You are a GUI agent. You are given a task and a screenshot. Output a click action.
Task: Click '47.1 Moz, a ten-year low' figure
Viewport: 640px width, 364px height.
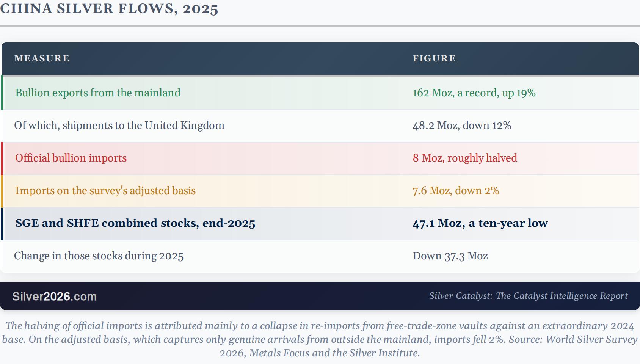[480, 223]
